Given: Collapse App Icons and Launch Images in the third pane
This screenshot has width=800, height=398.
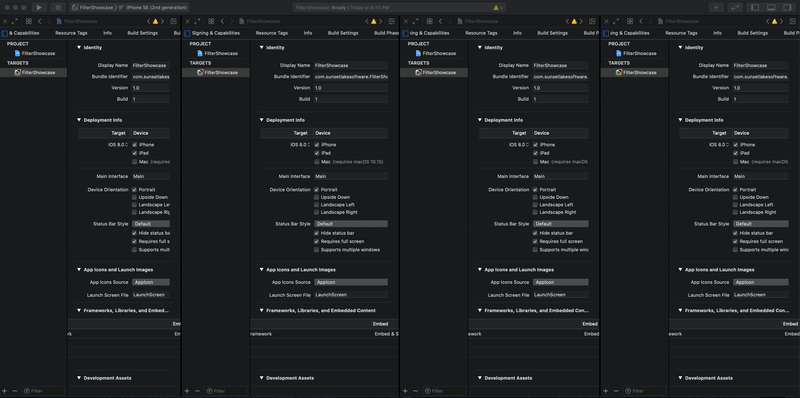Looking at the screenshot, I should pyautogui.click(x=480, y=270).
